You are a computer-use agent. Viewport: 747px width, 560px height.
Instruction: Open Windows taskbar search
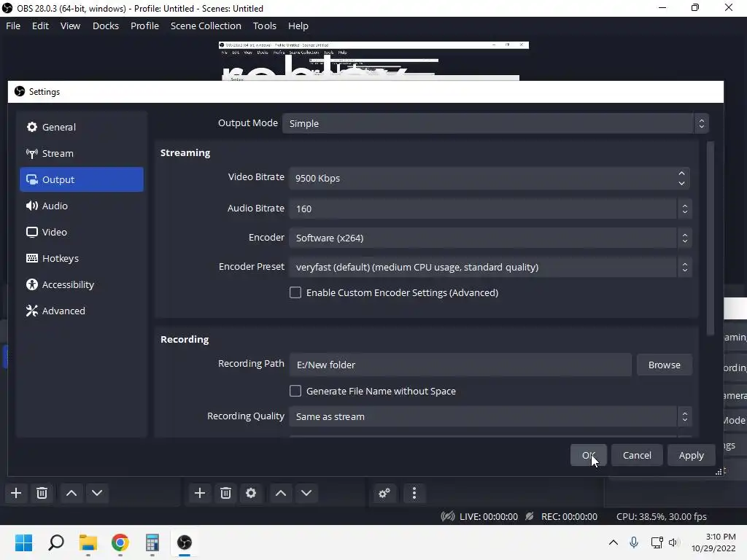[x=56, y=542]
